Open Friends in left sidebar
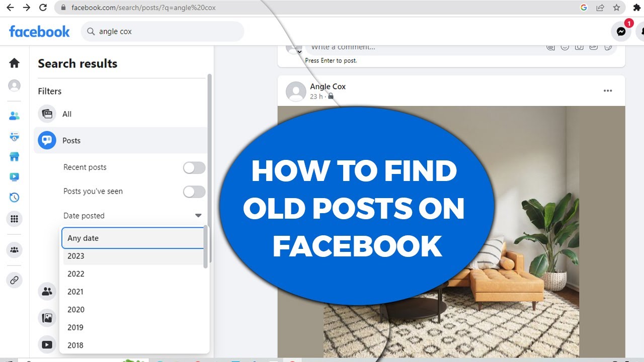The image size is (644, 362). coord(15,116)
